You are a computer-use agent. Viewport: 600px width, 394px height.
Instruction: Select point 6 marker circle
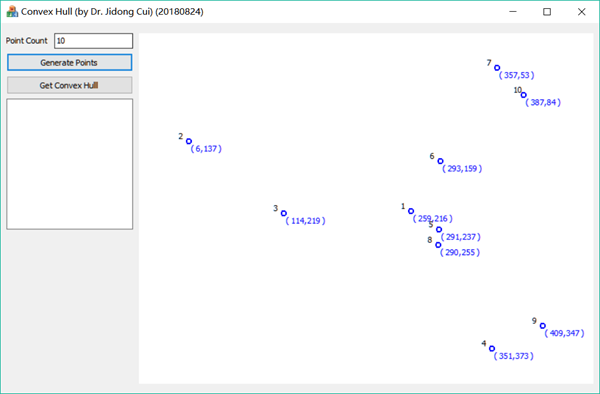[x=440, y=161]
